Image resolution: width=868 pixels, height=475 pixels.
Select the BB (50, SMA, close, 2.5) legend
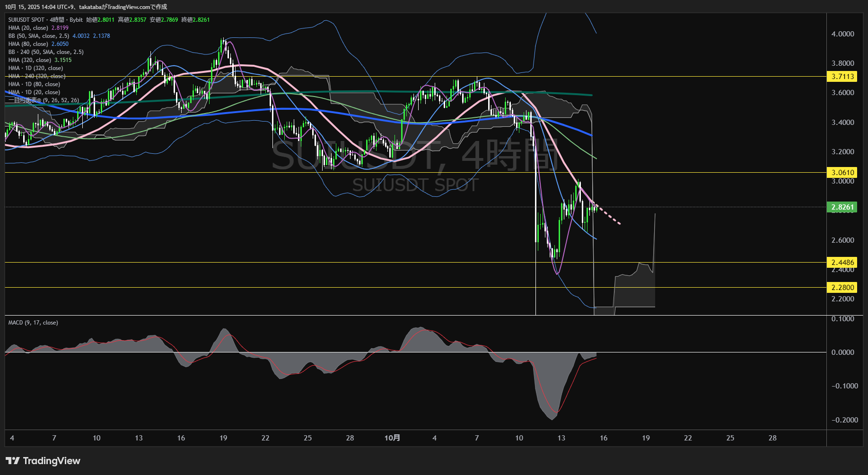tap(38, 36)
